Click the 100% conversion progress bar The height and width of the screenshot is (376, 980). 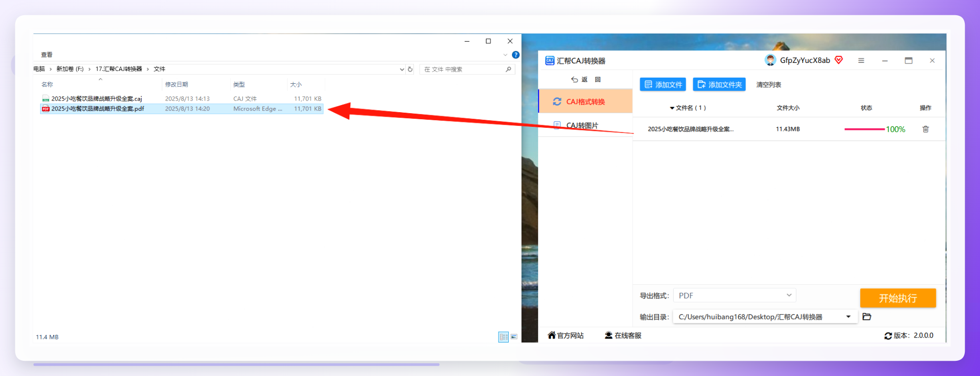click(864, 129)
